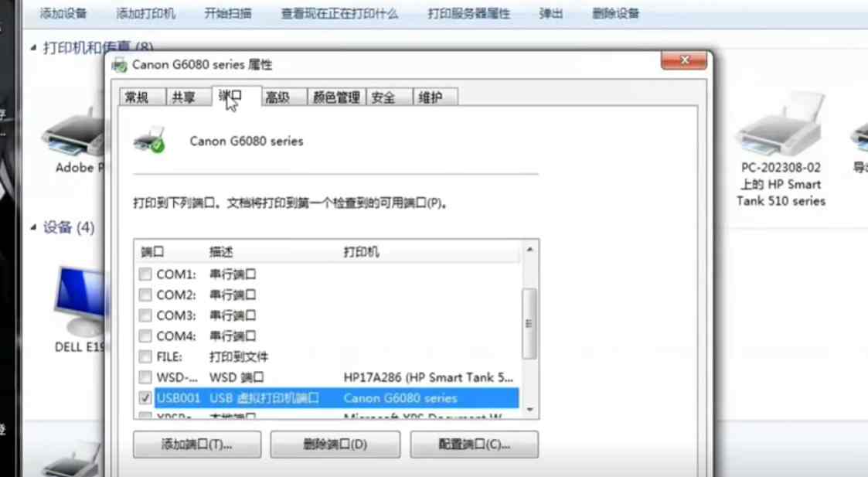Click the 添加端口(T) button
This screenshot has height=477, width=868.
[x=196, y=445]
